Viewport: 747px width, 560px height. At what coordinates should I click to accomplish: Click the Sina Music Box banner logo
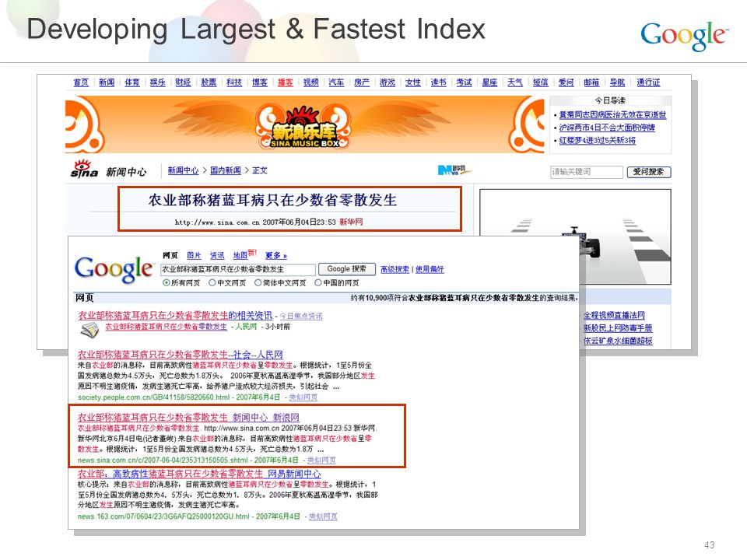[x=304, y=128]
